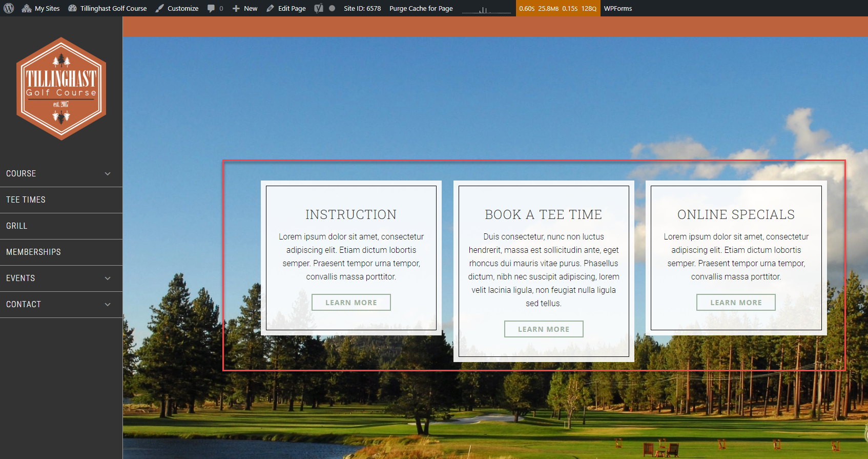
Task: Click the ONLINE SPECIALS heading
Action: pos(736,214)
